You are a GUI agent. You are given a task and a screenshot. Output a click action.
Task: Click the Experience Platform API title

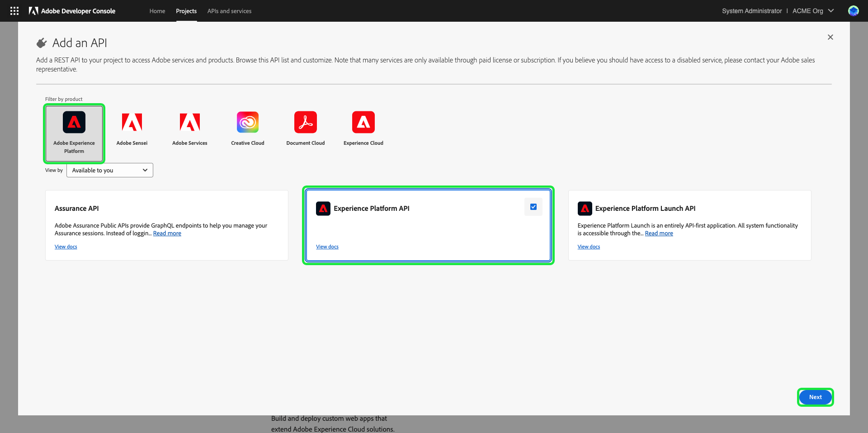[372, 209]
